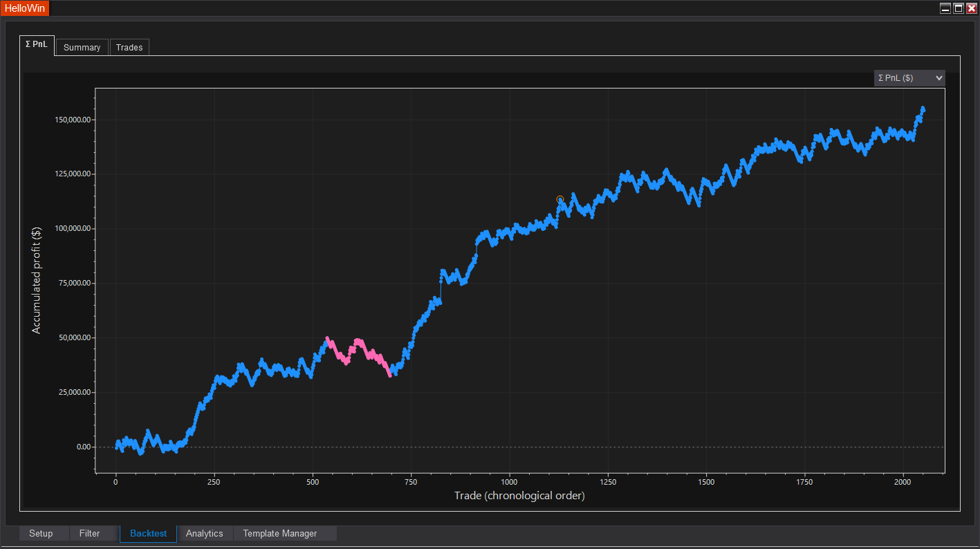Click the Accumulated profit ($) axis label
The height and width of the screenshot is (549, 980).
coord(37,281)
